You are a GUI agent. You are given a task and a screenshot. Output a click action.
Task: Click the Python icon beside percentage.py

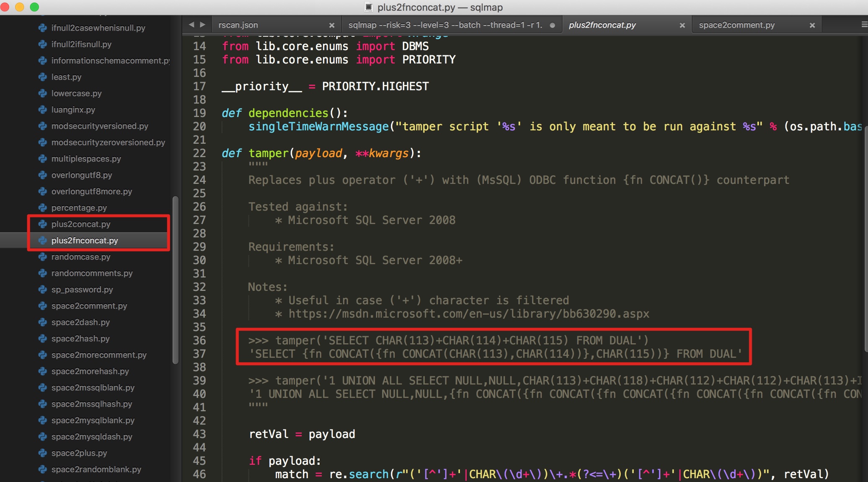[42, 208]
